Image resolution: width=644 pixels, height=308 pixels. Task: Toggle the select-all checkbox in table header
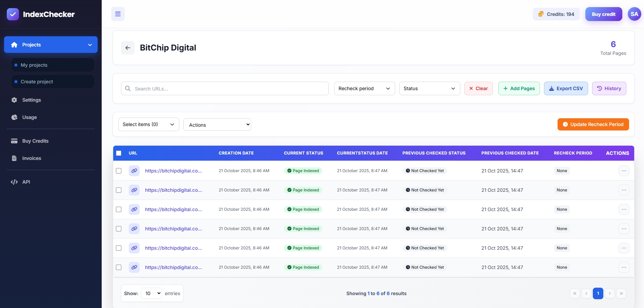119,153
